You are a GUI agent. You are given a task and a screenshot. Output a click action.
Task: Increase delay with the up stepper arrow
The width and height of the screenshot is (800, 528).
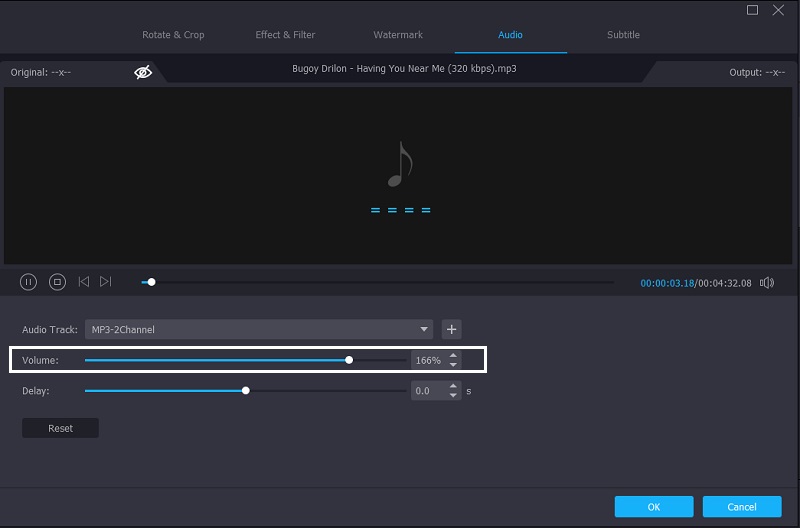pyautogui.click(x=453, y=386)
